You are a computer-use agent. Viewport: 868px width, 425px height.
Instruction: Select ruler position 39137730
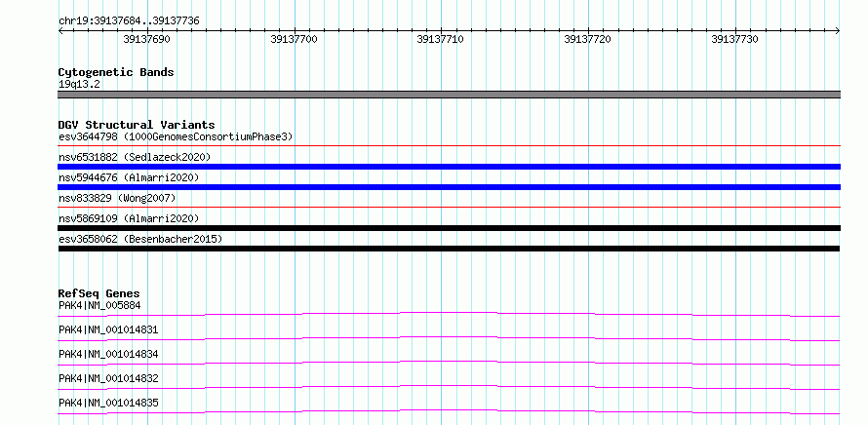(x=734, y=39)
